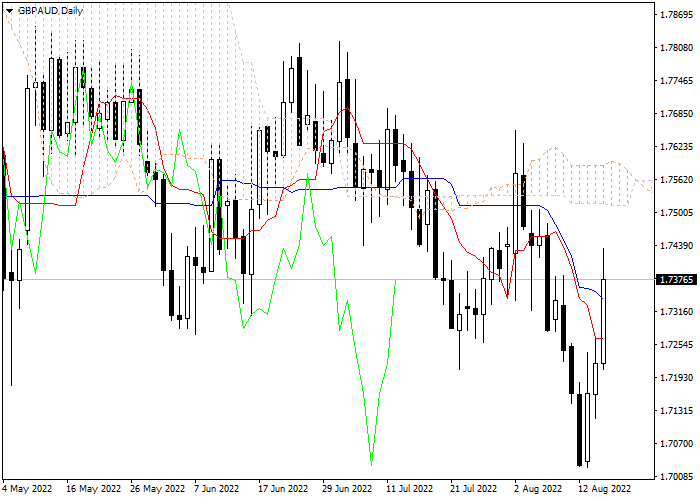Click the 29 Jun 2022 date label
Screen dimensions: 700x500
347,489
